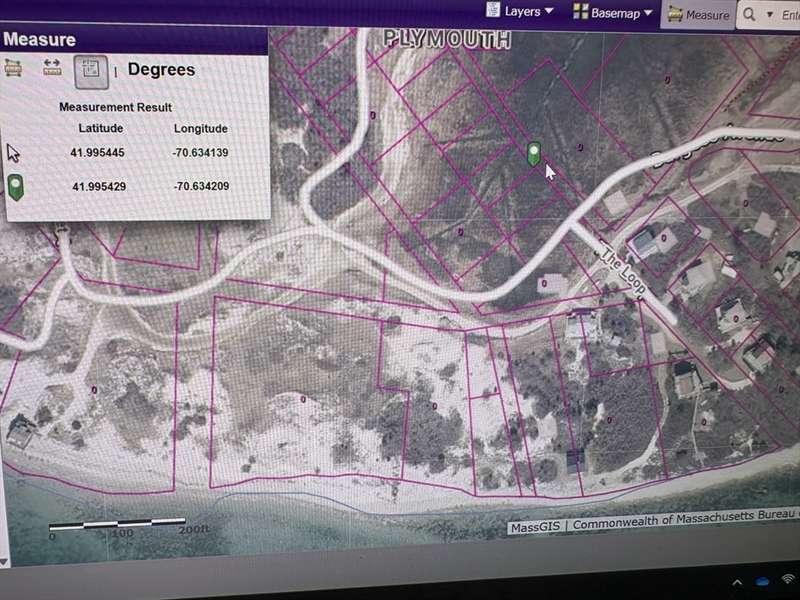Select the distance measurement tool
Screen dimensions: 800x600
52,68
